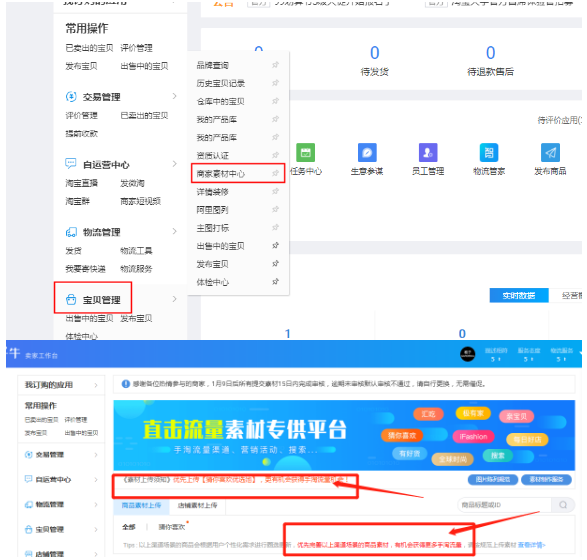Viewport: 587px width, 560px height.
Task: Click the search magnifier icon beside 商品标题或ID
Action: [563, 505]
